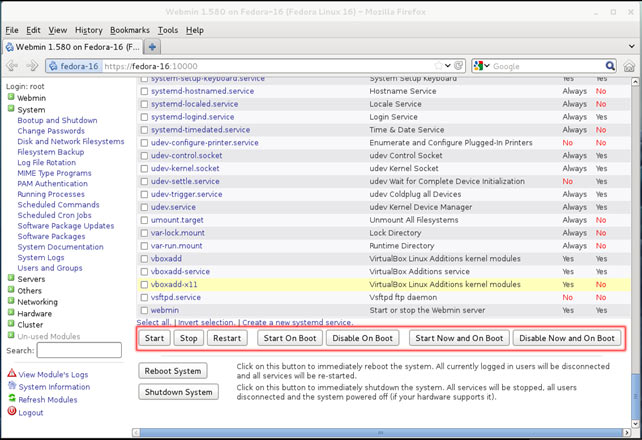Focus the Webmin Search input field
The image size is (642, 440).
79,350
